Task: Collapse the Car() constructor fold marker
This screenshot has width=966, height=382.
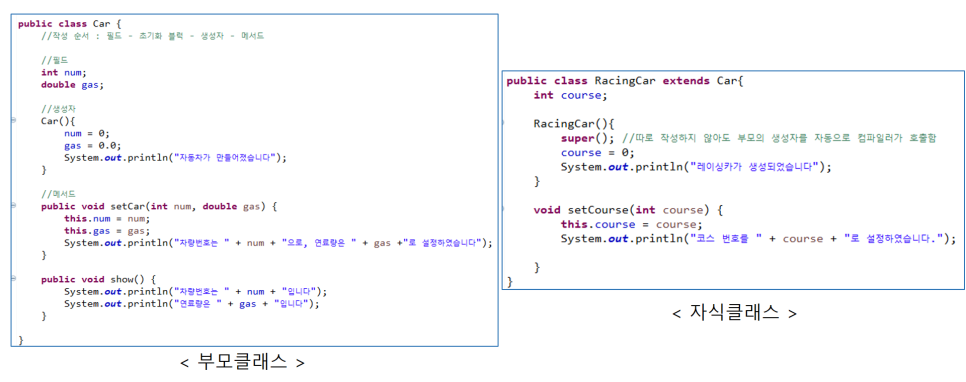Action: pyautogui.click(x=14, y=121)
